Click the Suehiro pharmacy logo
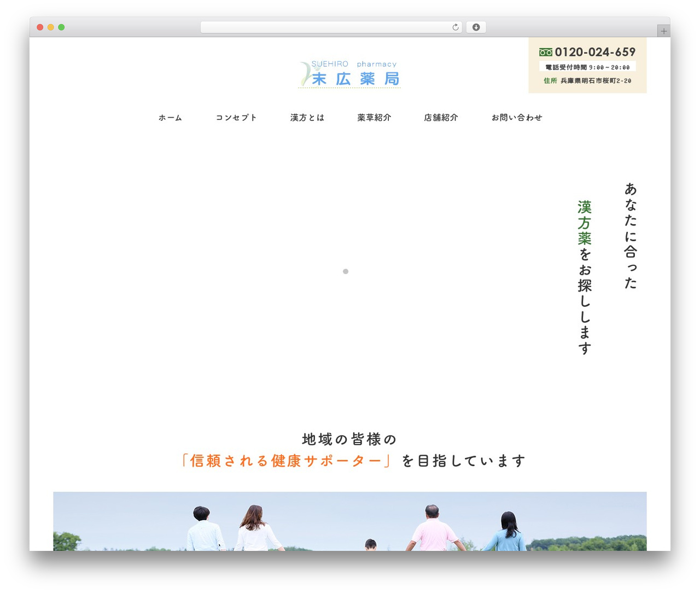The width and height of the screenshot is (700, 593). (349, 74)
